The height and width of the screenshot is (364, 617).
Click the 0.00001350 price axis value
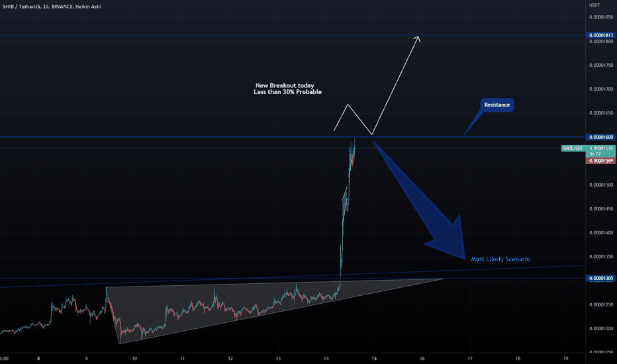601,257
